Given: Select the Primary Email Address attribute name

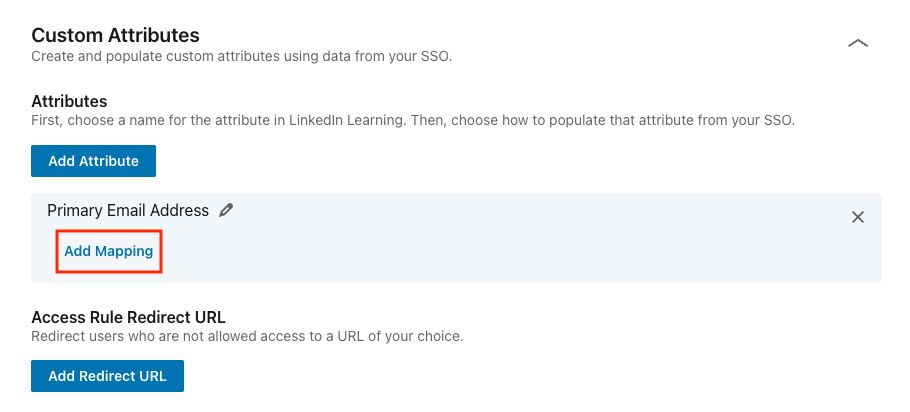Looking at the screenshot, I should point(128,211).
